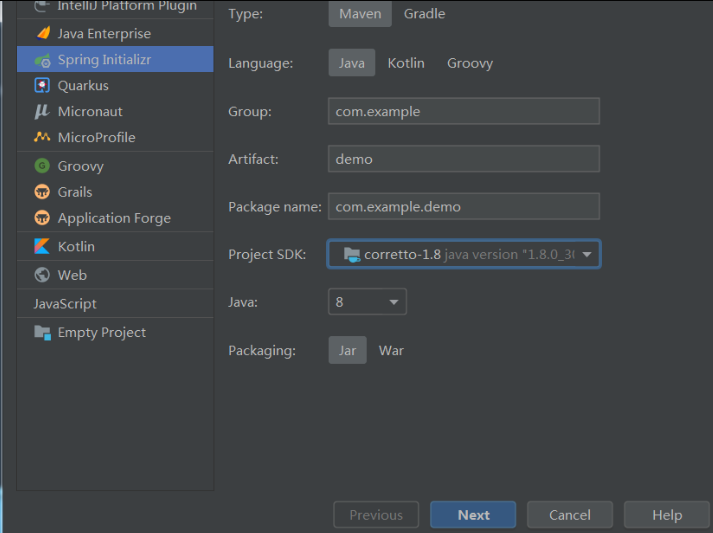Image resolution: width=713 pixels, height=533 pixels.
Task: Click the Help button
Action: click(667, 515)
